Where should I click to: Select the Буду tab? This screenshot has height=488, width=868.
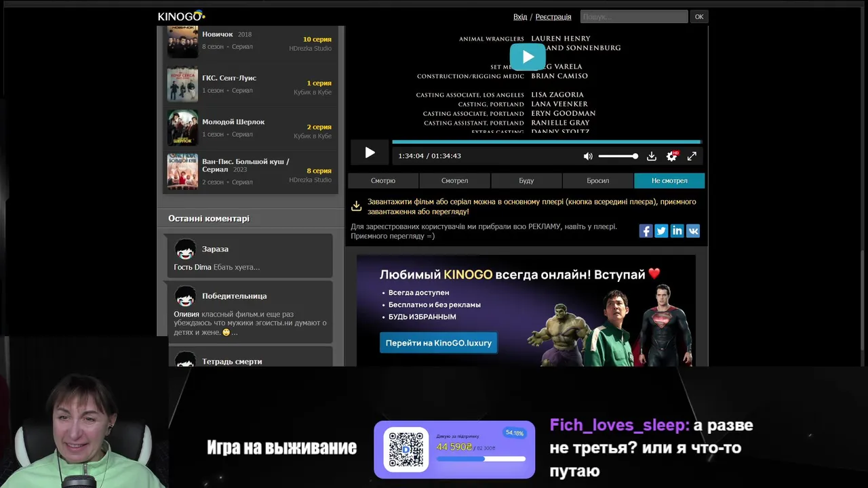[526, 180]
